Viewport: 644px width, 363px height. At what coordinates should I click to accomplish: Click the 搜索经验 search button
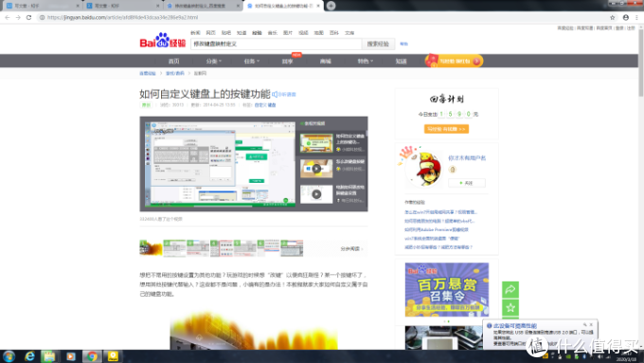click(378, 44)
